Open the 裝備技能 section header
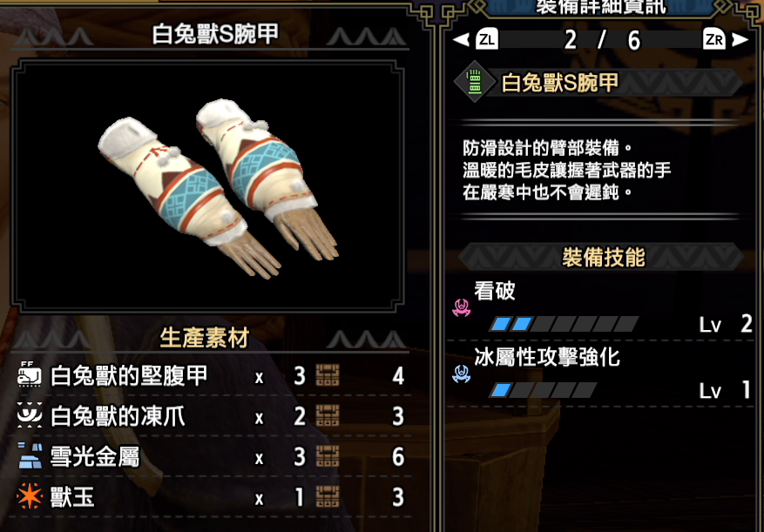The height and width of the screenshot is (532, 764). [x=601, y=257]
